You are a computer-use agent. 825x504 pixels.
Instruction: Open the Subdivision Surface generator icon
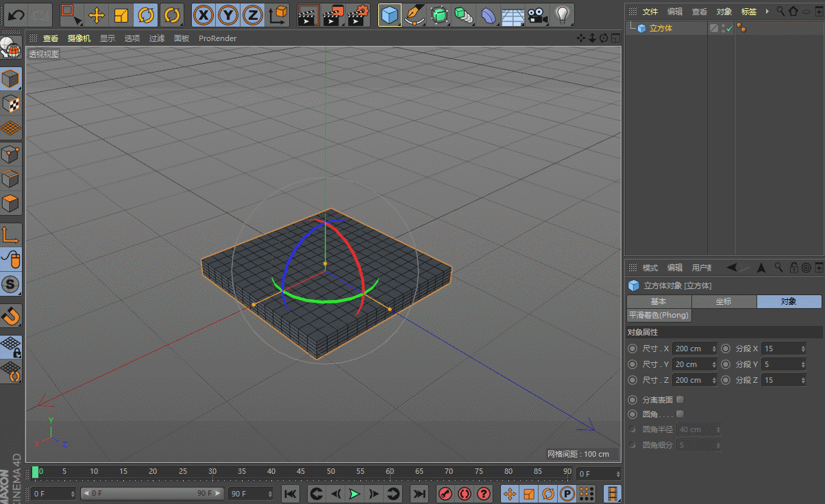439,14
